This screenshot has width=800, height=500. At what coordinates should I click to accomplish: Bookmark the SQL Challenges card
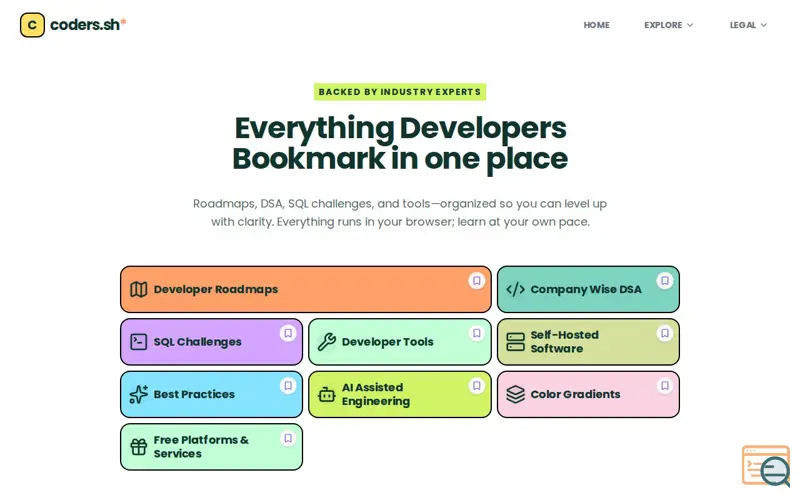click(x=288, y=333)
